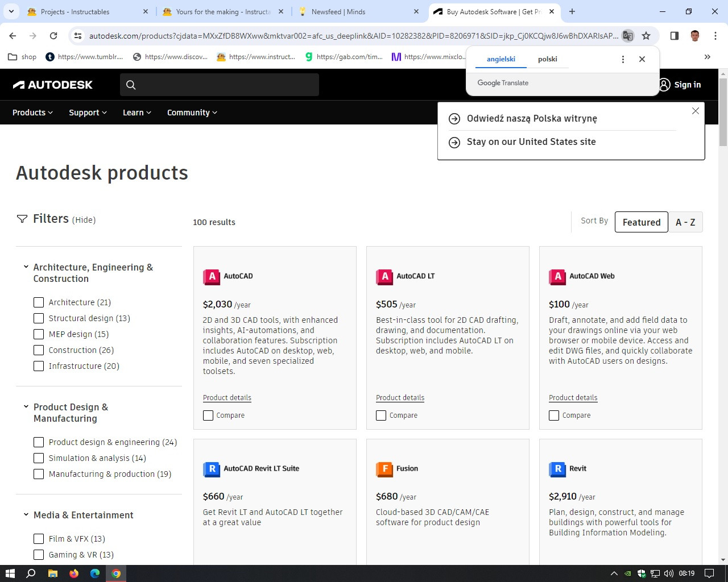The image size is (728, 582).
Task: Click the AutoCAD Revit LT Suite icon
Action: [212, 469]
